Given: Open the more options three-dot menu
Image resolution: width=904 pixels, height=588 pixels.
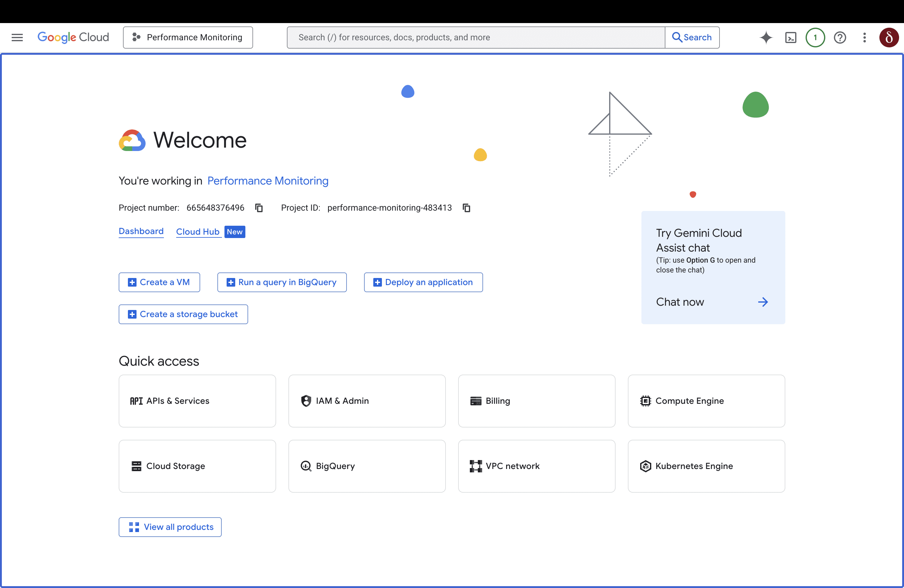Looking at the screenshot, I should 864,37.
